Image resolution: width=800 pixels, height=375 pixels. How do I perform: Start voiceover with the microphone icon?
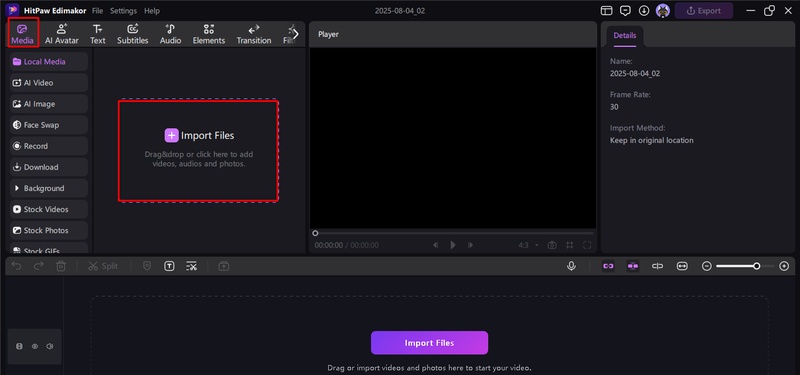pyautogui.click(x=571, y=266)
